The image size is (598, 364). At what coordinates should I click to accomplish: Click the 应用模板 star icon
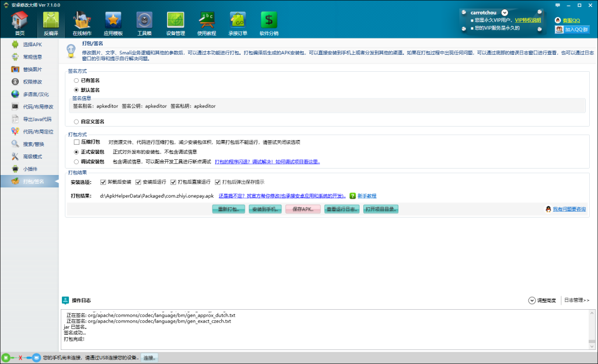(113, 21)
